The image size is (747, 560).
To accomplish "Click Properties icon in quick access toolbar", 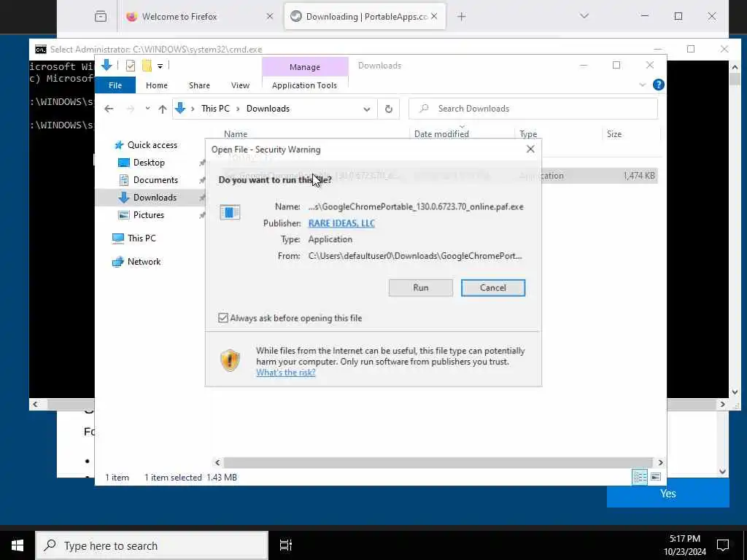I will click(130, 66).
